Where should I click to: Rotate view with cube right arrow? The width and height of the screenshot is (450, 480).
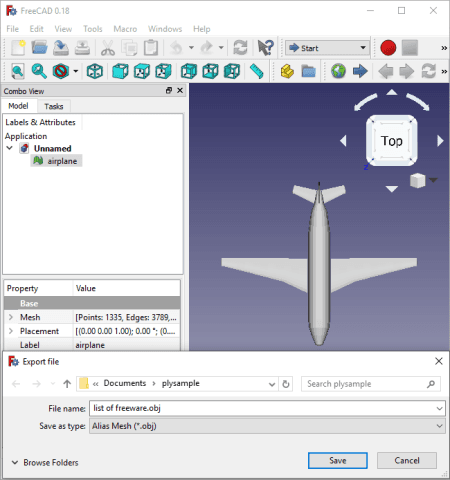(440, 141)
